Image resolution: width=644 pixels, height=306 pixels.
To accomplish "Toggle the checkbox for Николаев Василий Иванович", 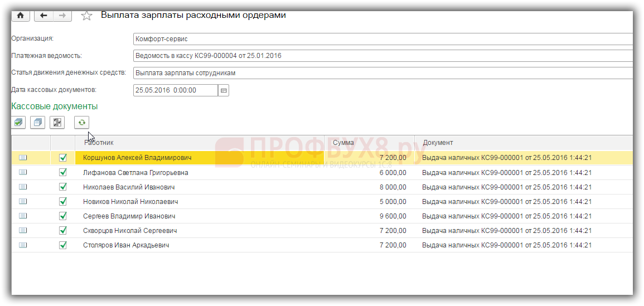I will 63,187.
